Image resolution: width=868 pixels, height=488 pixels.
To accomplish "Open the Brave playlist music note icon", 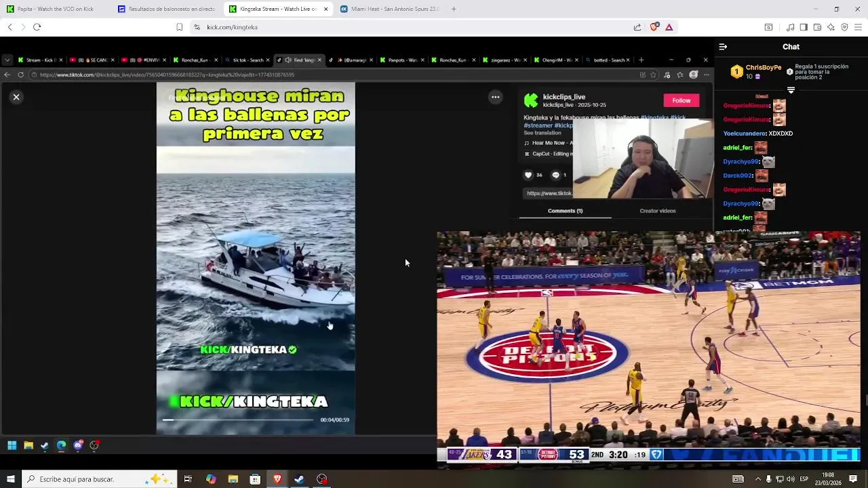I will click(x=790, y=27).
